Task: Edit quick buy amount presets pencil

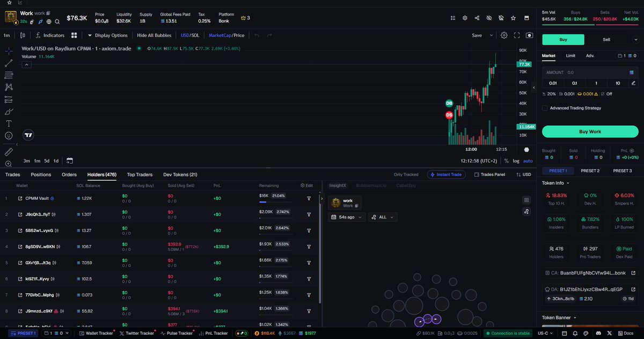Action: coord(633,83)
